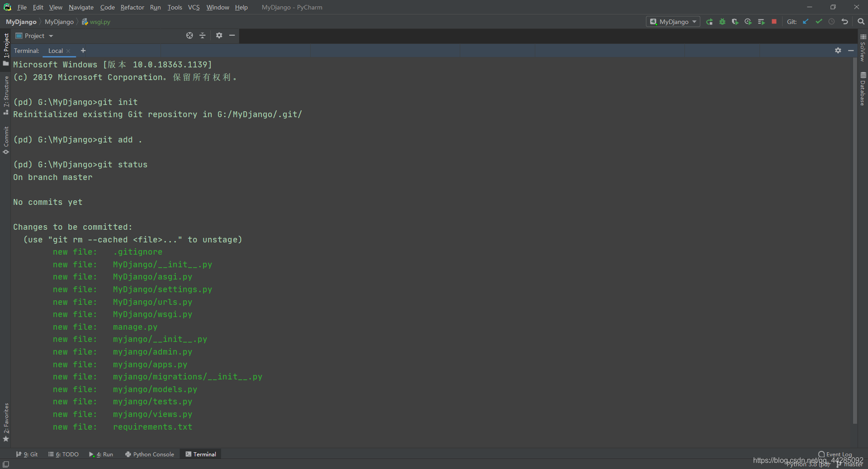
Task: Open Project panel settings gear
Action: click(x=219, y=35)
